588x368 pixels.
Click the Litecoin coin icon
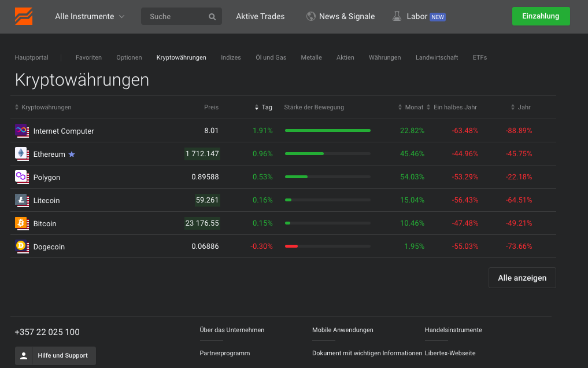pos(22,200)
